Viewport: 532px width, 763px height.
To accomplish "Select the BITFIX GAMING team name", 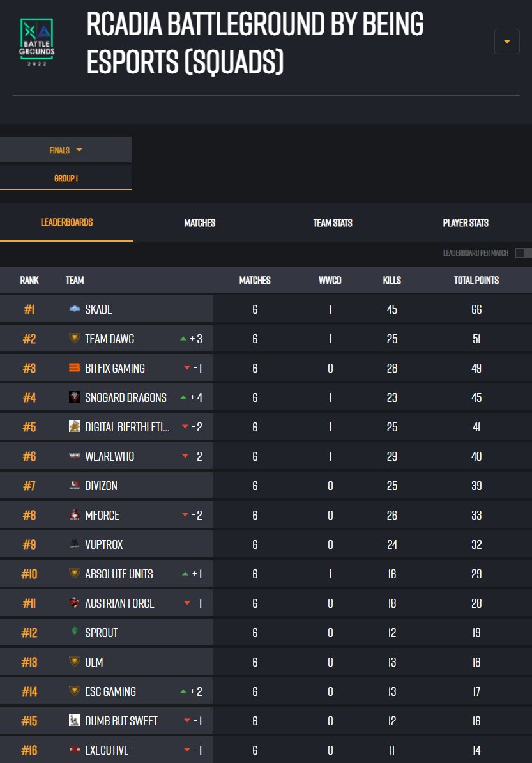I will [x=115, y=368].
